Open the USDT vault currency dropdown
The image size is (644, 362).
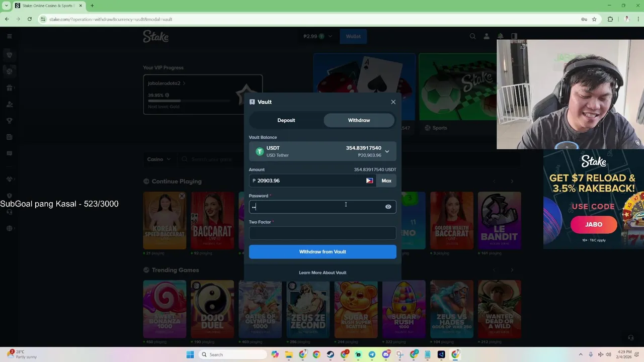[323, 151]
